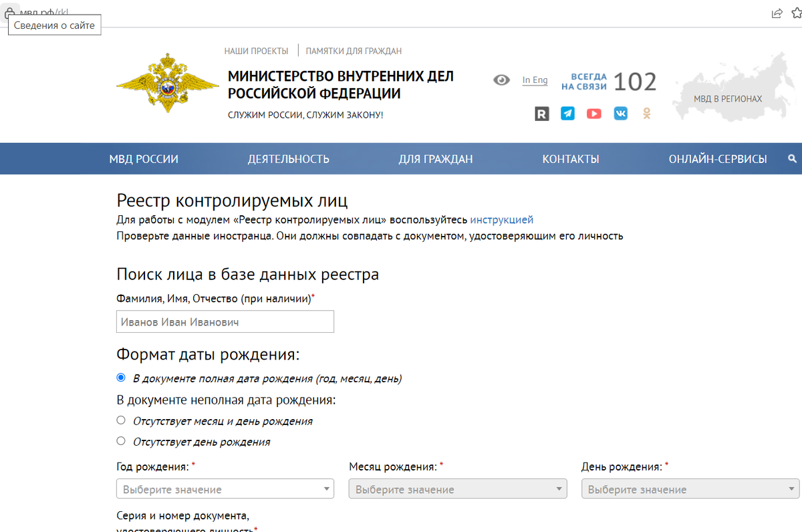Open the 'инструкцией' instruction link
Screen dimensions: 802x532
501,219
